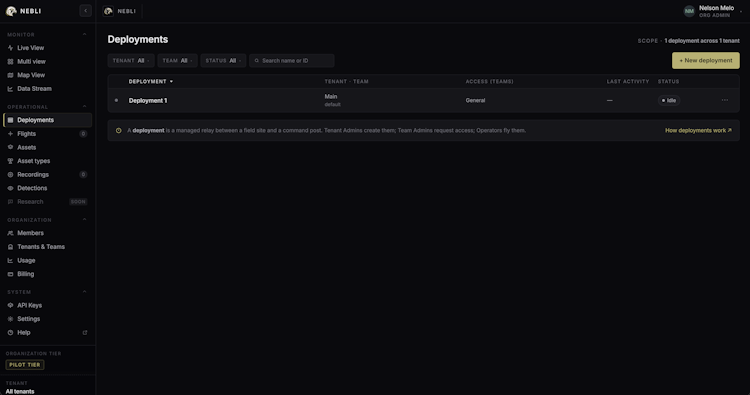Open the Status filter dropdown
Screen dimensions: 750x395
pos(223,61)
